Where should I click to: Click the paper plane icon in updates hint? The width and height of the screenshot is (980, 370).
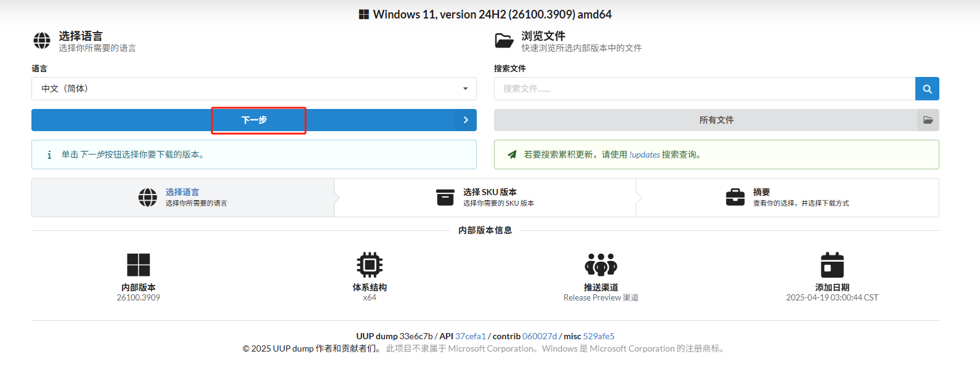(512, 155)
